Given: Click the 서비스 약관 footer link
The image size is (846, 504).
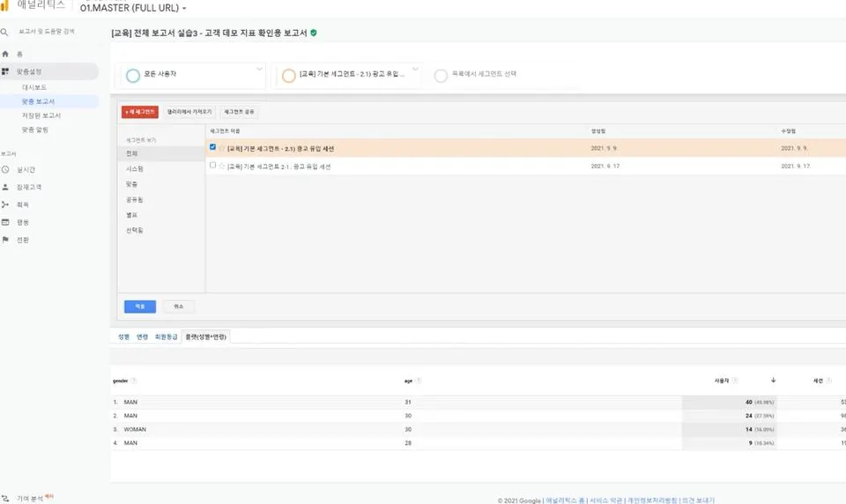Looking at the screenshot, I should pyautogui.click(x=606, y=500).
